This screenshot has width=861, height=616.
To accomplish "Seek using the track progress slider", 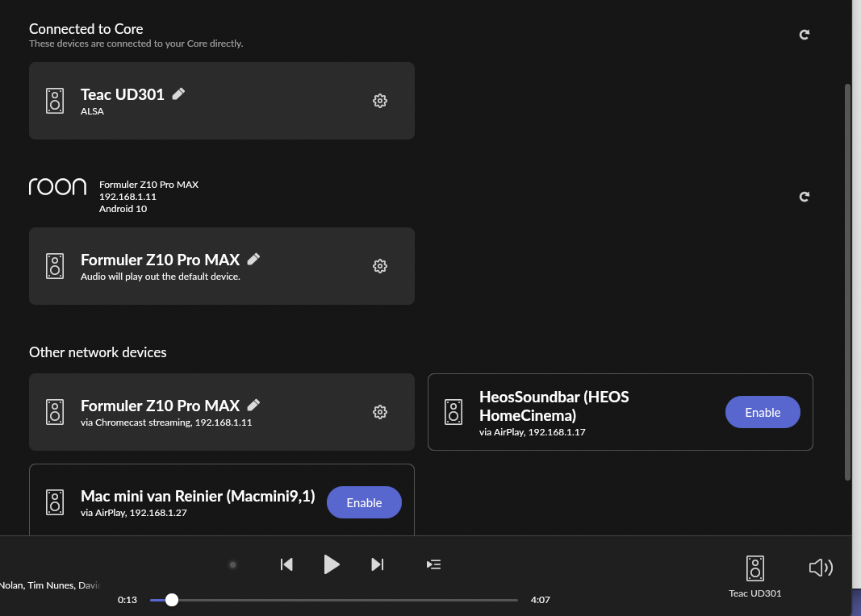I will tap(334, 600).
